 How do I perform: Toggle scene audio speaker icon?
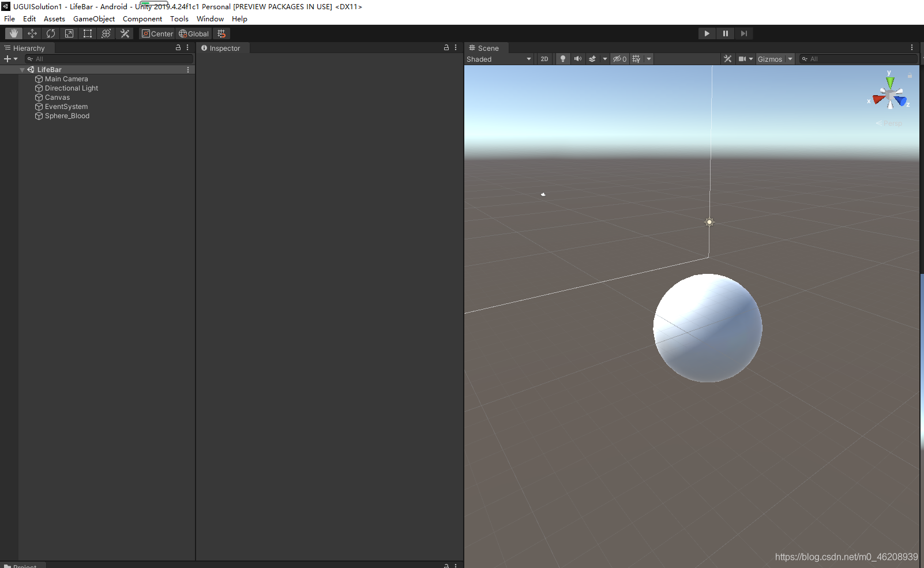577,59
